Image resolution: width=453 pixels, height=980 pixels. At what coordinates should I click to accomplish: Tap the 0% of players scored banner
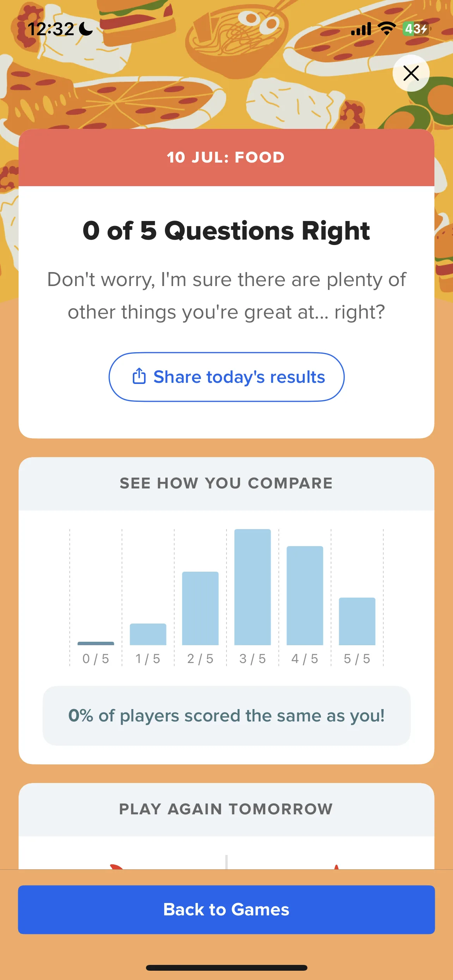click(226, 716)
